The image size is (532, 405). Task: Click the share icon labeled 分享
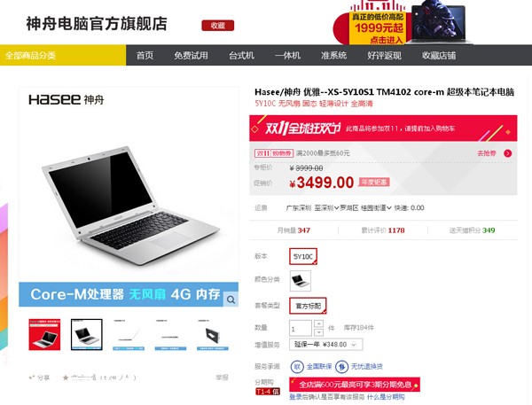coord(32,378)
